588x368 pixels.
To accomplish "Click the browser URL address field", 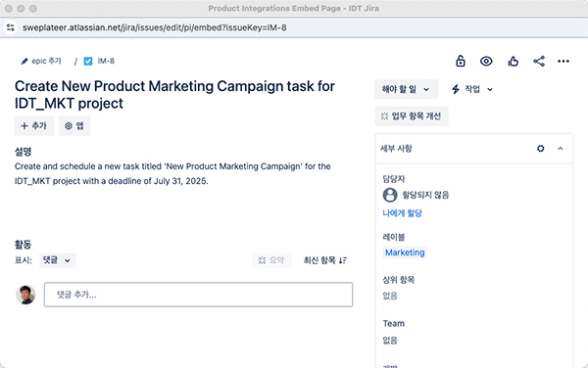I will (x=155, y=27).
